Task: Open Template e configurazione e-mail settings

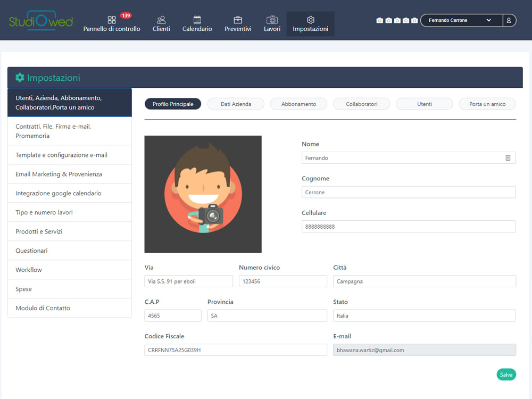Action: [x=70, y=154]
